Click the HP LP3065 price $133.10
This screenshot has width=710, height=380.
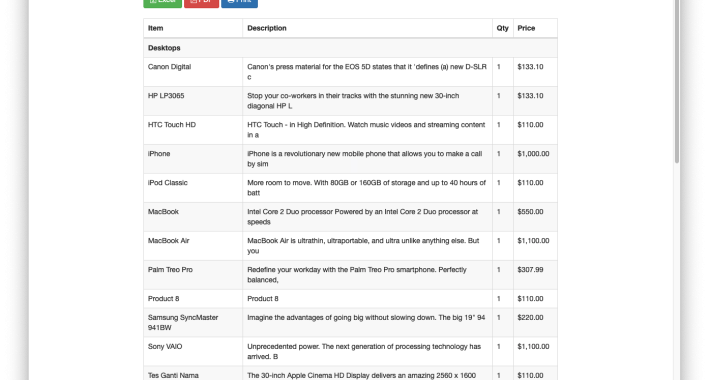(x=530, y=96)
